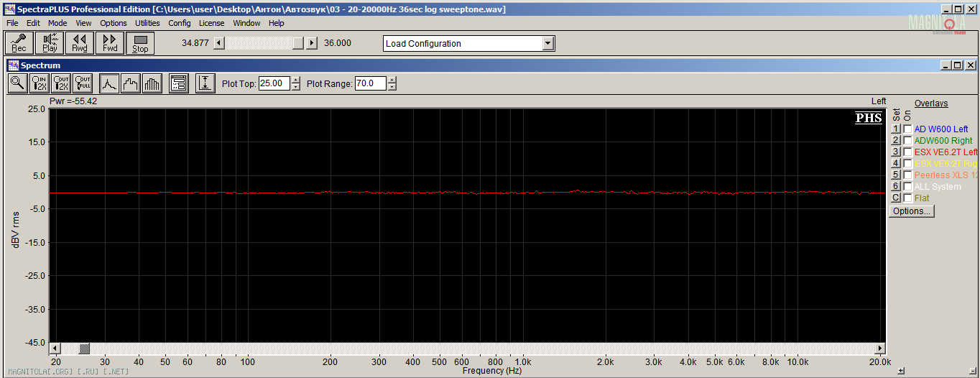The width and height of the screenshot is (980, 378).
Task: Click the C set button for Flat
Action: pyautogui.click(x=896, y=198)
